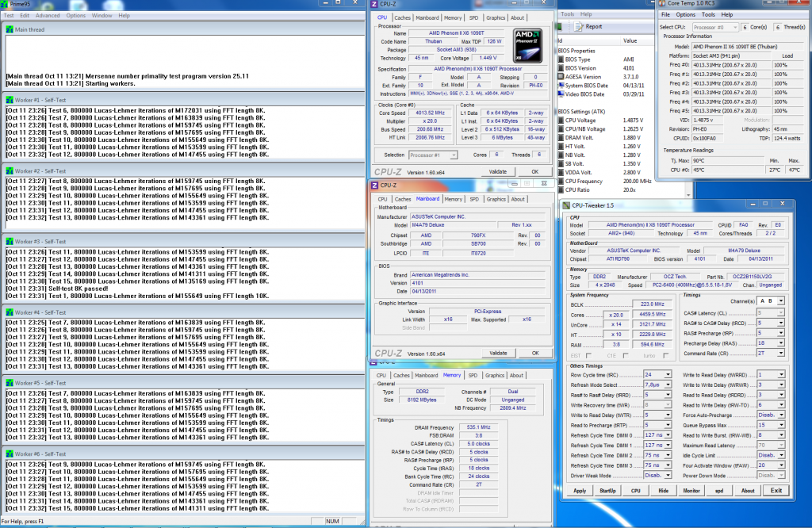Open the CAS# Latency dropdown in CPU-Tweaker
The image size is (812, 528).
780,314
